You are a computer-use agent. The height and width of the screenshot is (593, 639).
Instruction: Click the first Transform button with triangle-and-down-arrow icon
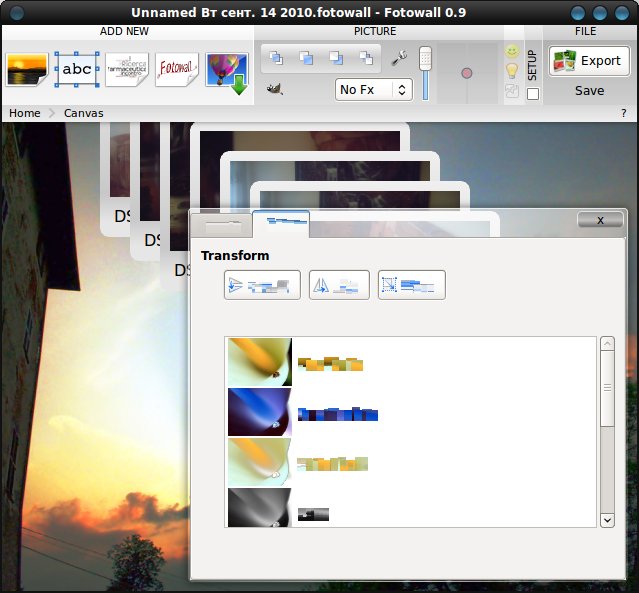click(262, 285)
